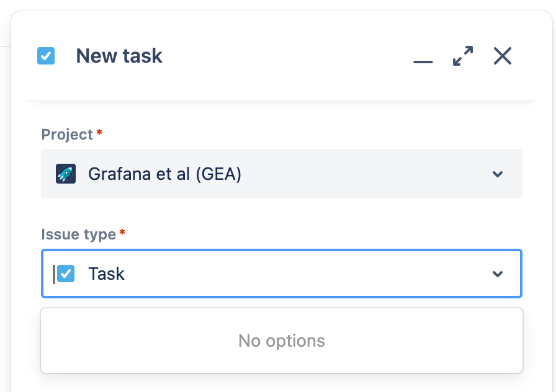Close the New task dialog

pyautogui.click(x=503, y=56)
